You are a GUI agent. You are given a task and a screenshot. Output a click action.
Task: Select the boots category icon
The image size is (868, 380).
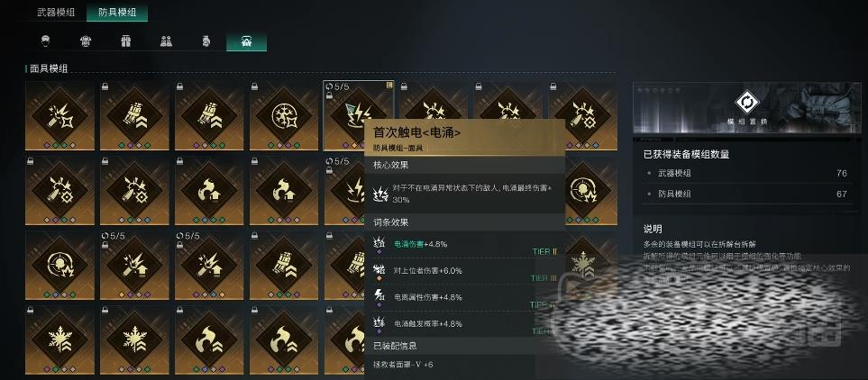pyautogui.click(x=166, y=41)
